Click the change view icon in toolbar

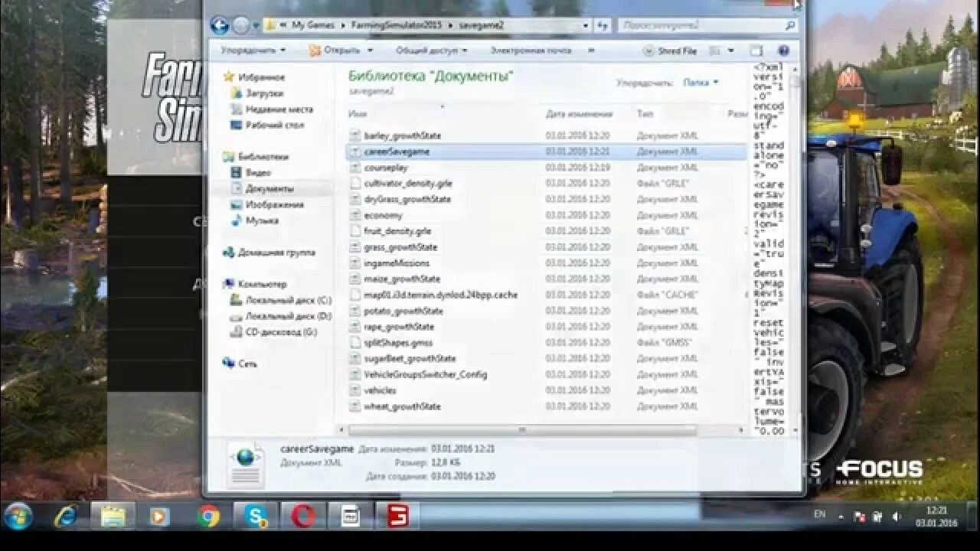(715, 51)
